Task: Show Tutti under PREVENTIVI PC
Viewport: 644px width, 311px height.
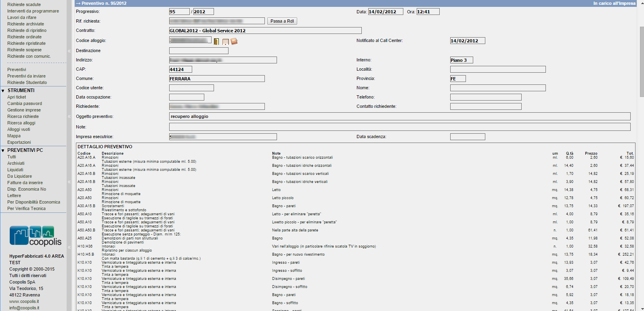Action: coord(12,157)
